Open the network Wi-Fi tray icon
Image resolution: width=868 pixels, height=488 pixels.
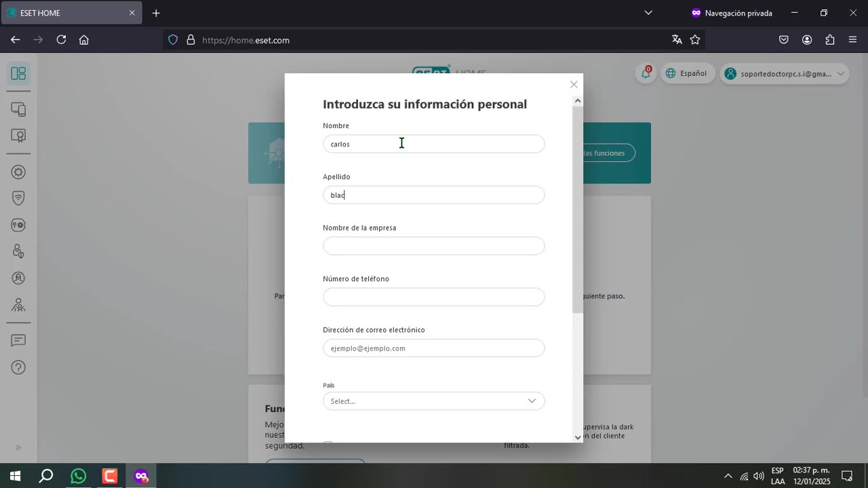[x=745, y=476]
